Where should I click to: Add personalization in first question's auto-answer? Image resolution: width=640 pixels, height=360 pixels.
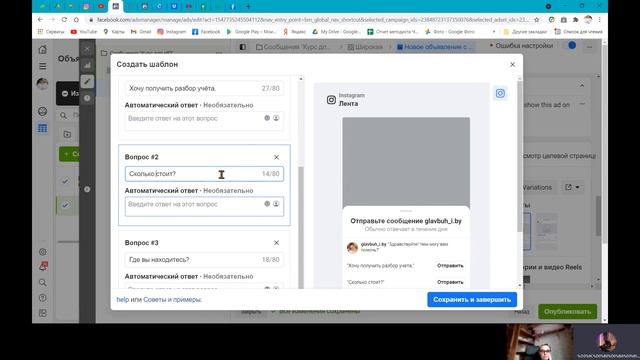point(276,118)
